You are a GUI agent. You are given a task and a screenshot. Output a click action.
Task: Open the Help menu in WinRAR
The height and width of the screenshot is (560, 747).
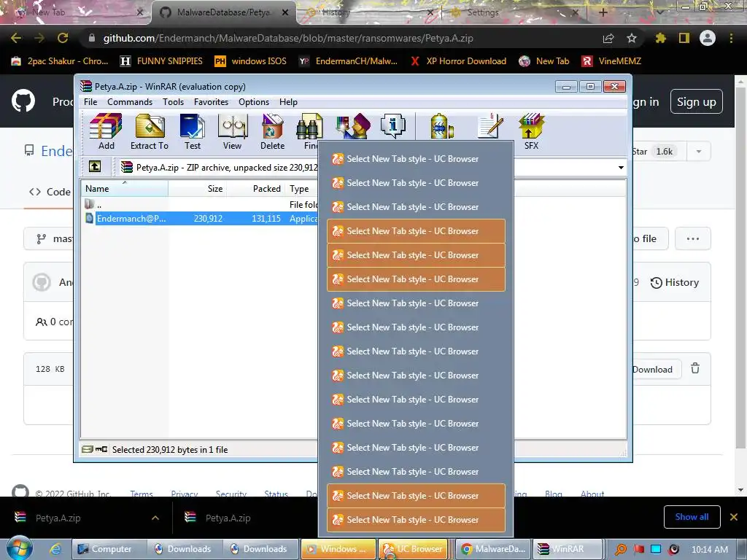pos(288,102)
